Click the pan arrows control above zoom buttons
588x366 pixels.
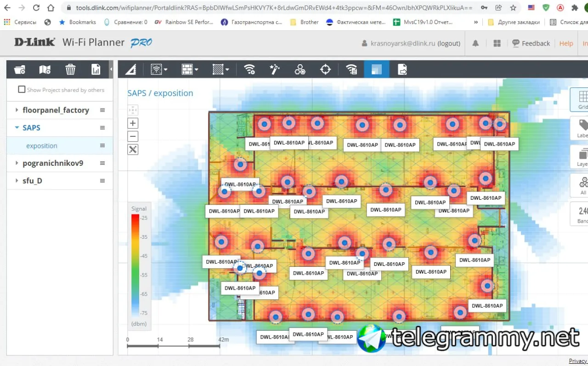pos(133,110)
